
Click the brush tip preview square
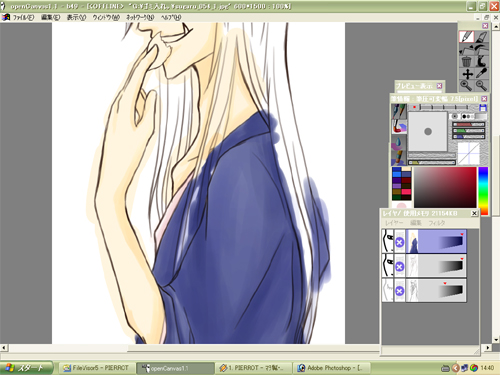pyautogui.click(x=428, y=131)
